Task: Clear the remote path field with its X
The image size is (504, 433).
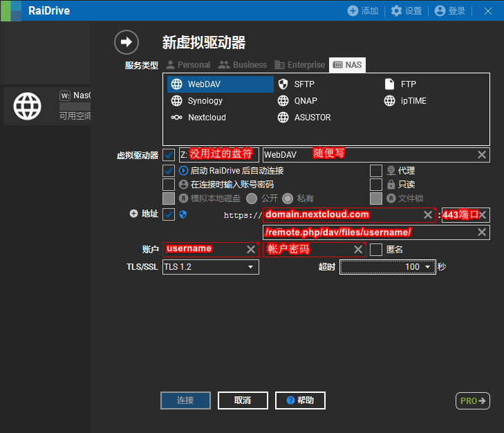Action: click(481, 232)
